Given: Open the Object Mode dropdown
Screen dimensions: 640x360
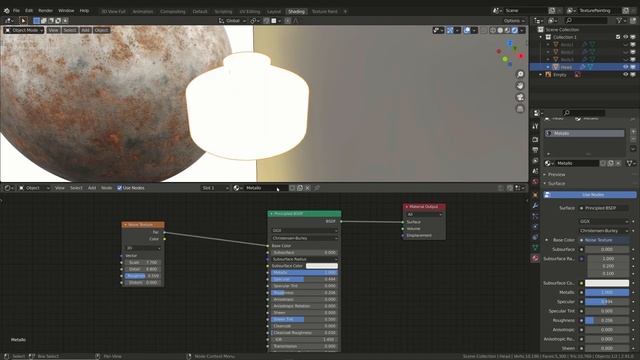Looking at the screenshot, I should [24, 30].
